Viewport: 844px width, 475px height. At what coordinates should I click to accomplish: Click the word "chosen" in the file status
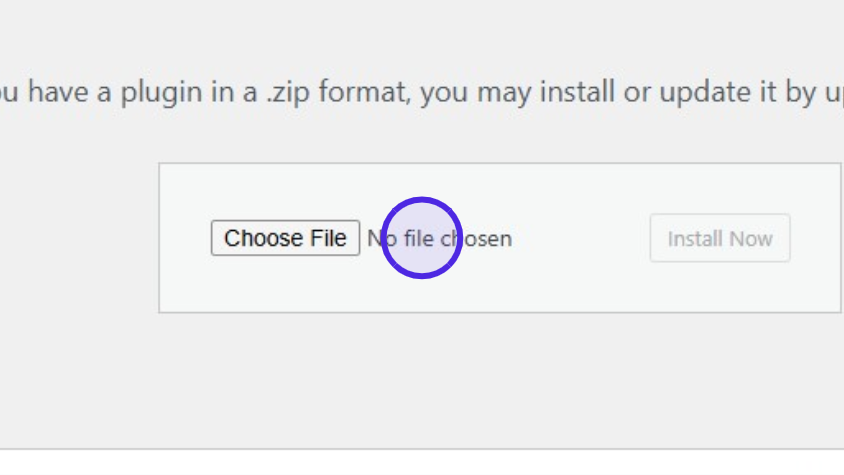[477, 239]
